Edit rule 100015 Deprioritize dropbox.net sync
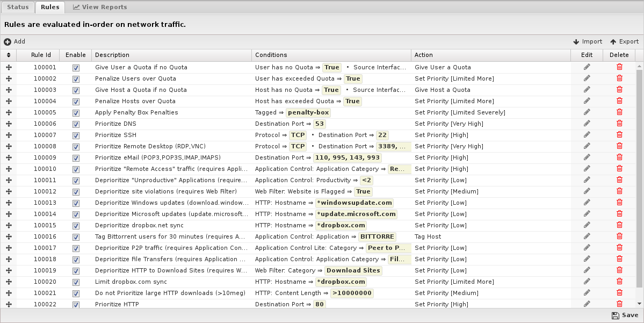The image size is (644, 323). tap(587, 225)
